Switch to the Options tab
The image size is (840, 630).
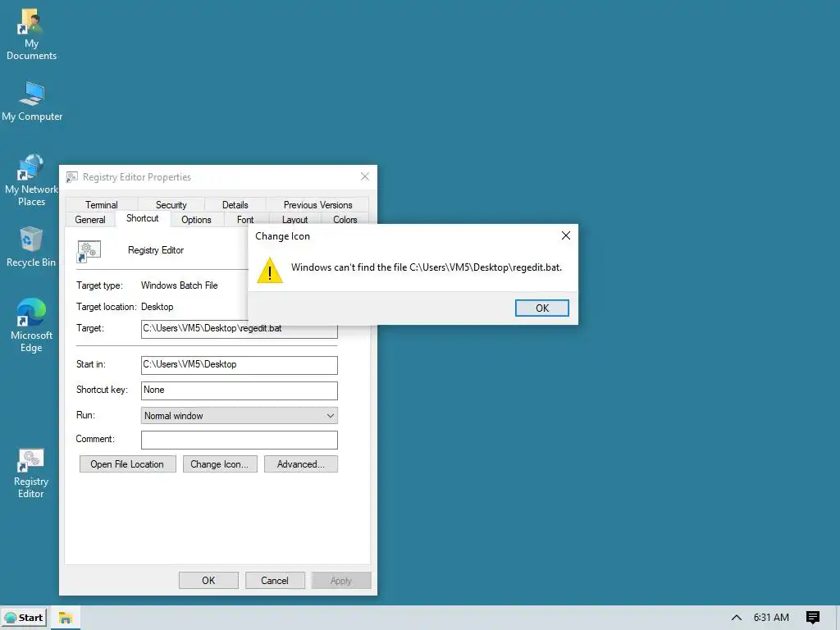point(196,220)
